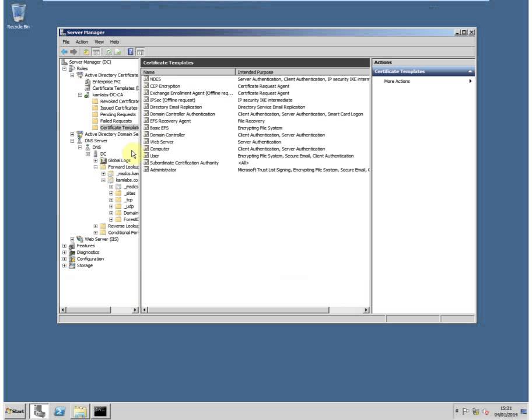Click the Enterprise PKI tree icon
The image size is (532, 420).
click(87, 82)
